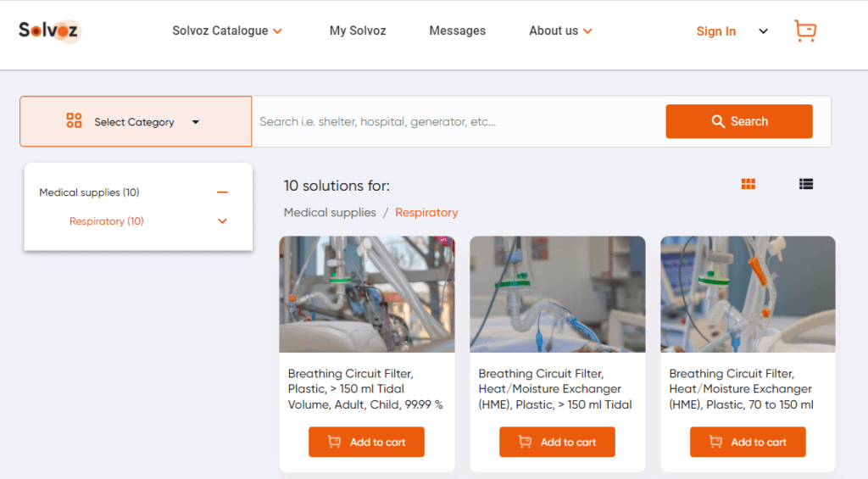Open the Messages page

(x=457, y=31)
